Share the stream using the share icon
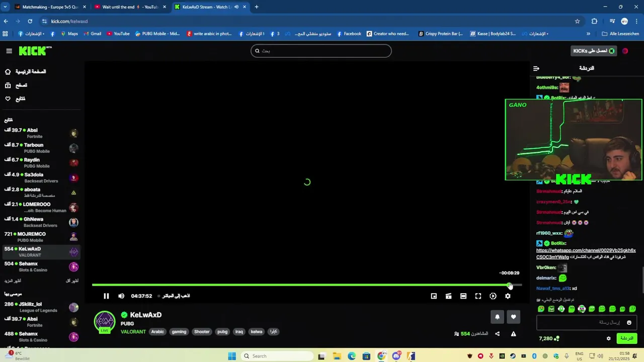The width and height of the screenshot is (644, 362). [x=498, y=334]
